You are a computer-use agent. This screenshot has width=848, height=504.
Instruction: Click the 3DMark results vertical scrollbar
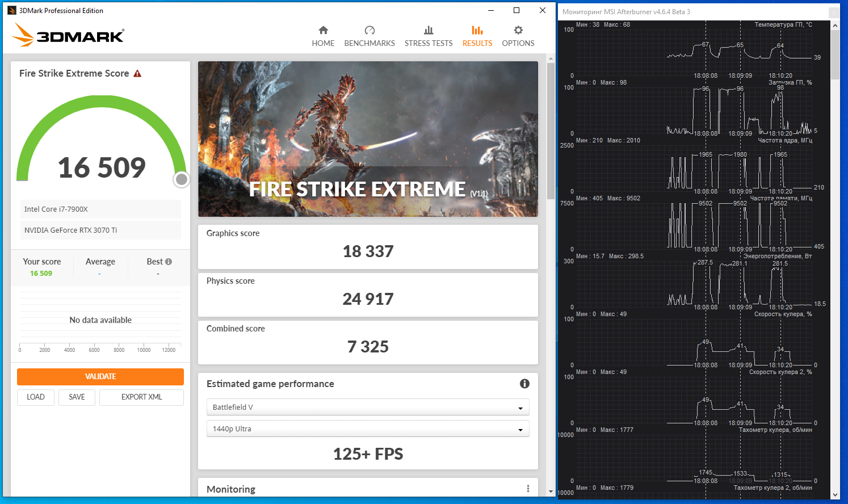(551, 131)
